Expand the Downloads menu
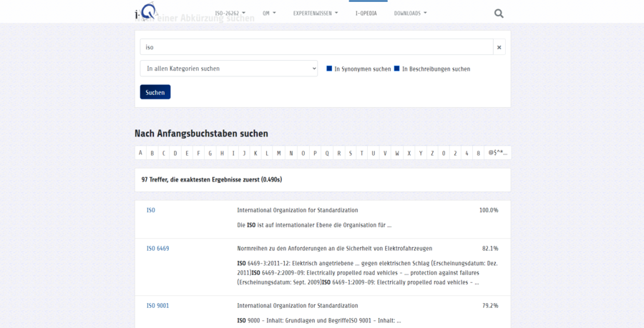644x328 pixels. click(410, 13)
